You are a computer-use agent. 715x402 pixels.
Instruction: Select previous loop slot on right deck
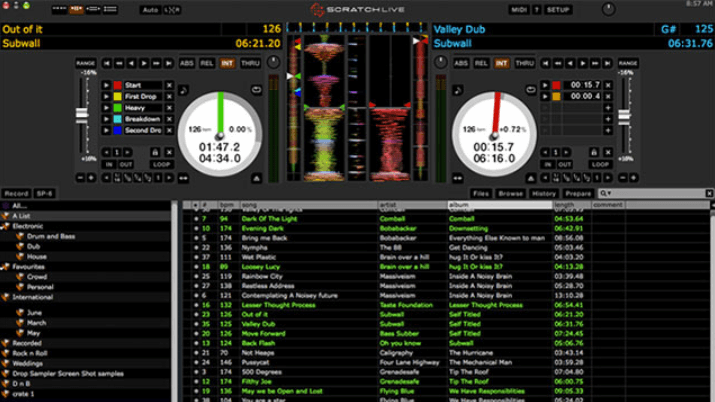(x=545, y=152)
